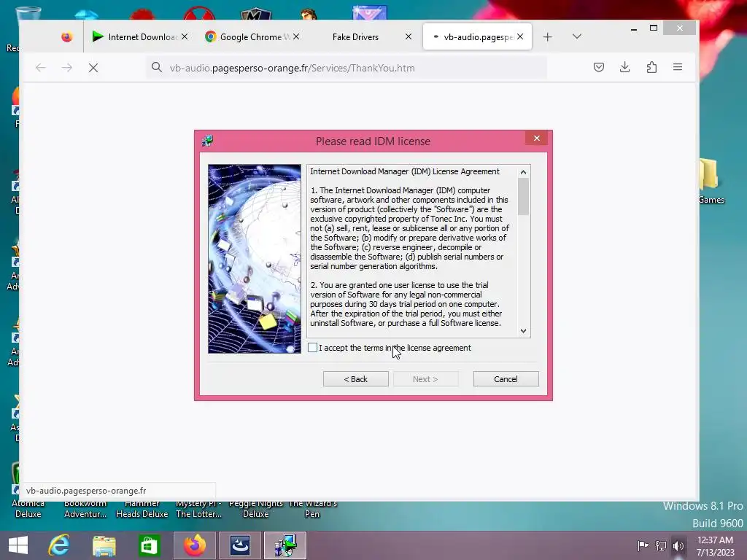The height and width of the screenshot is (560, 747).
Task: Click the dark blue taskbar app icon beside Firefox
Action: (240, 545)
